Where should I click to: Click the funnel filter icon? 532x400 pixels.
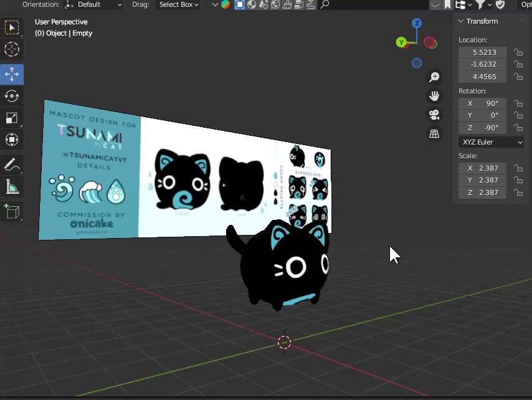(x=480, y=4)
